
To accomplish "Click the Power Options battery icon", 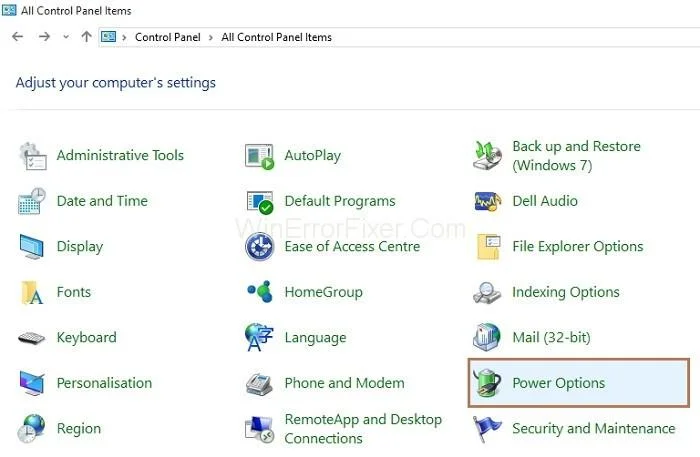I will [488, 383].
